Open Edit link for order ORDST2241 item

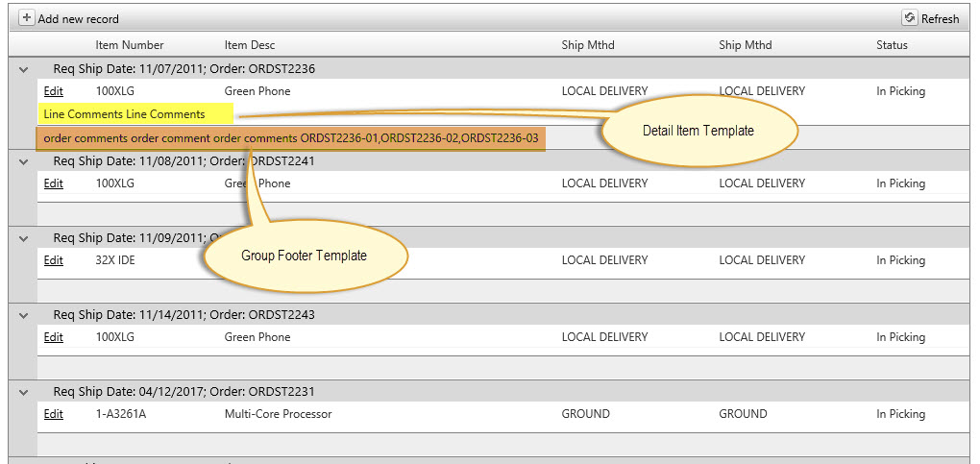54,183
